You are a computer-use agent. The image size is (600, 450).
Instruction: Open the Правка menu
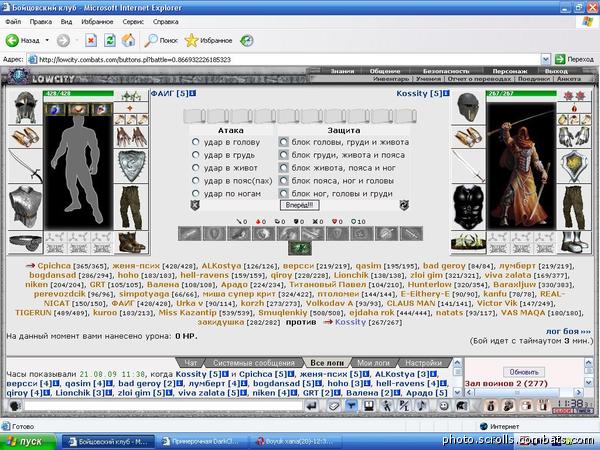pos(41,22)
